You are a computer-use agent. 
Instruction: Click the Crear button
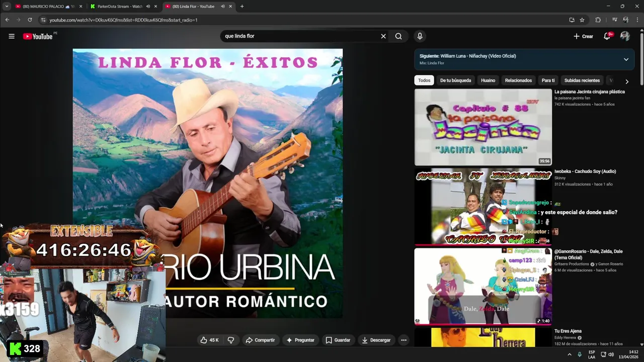coord(583,36)
